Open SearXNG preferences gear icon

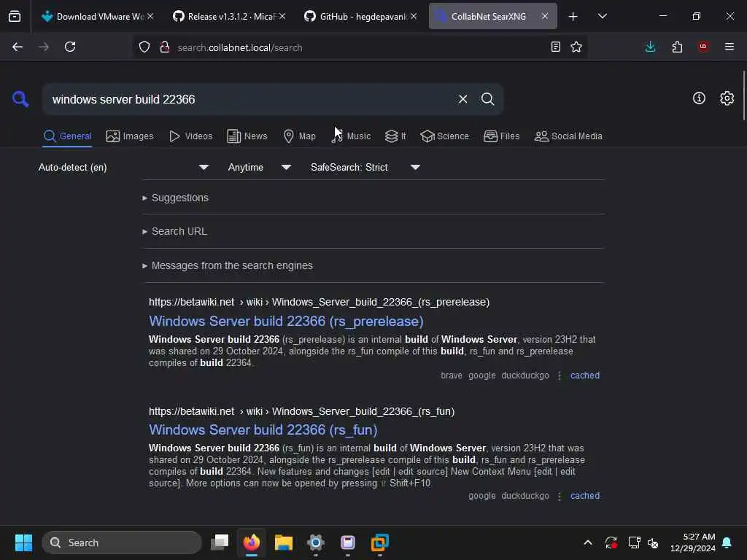pyautogui.click(x=727, y=98)
